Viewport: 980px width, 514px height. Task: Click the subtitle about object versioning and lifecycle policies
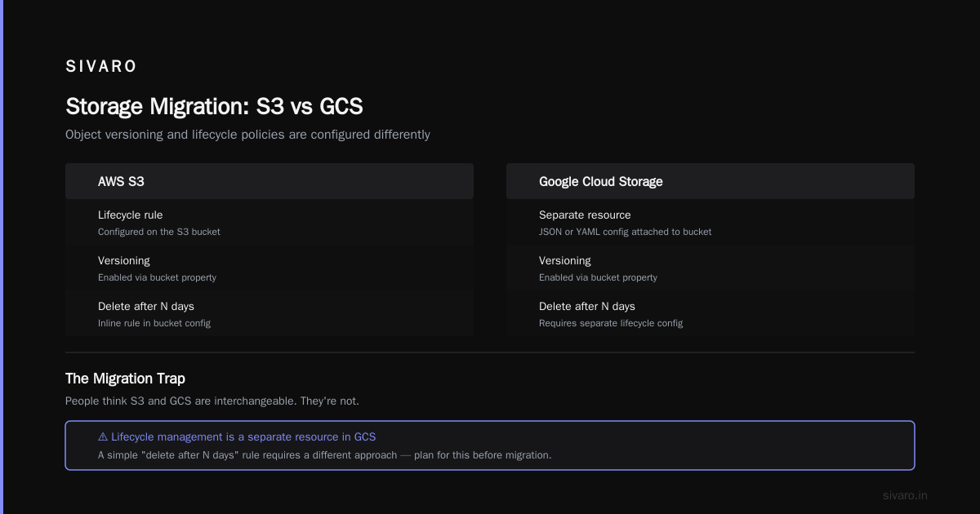point(247,135)
